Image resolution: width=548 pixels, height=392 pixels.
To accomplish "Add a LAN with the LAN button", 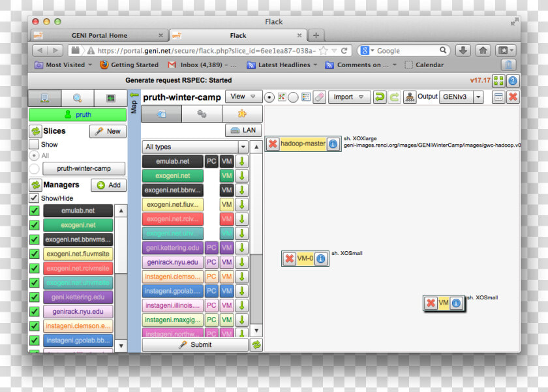I will click(243, 130).
